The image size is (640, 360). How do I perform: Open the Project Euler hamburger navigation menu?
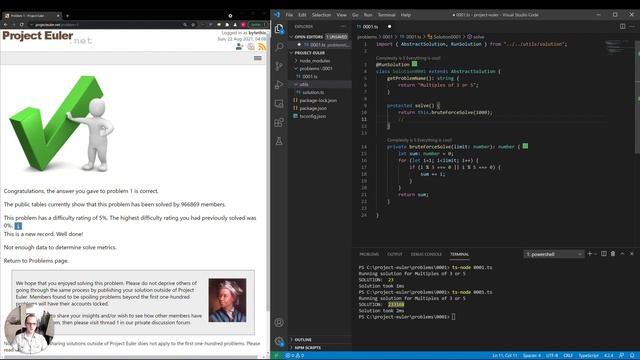(258, 58)
